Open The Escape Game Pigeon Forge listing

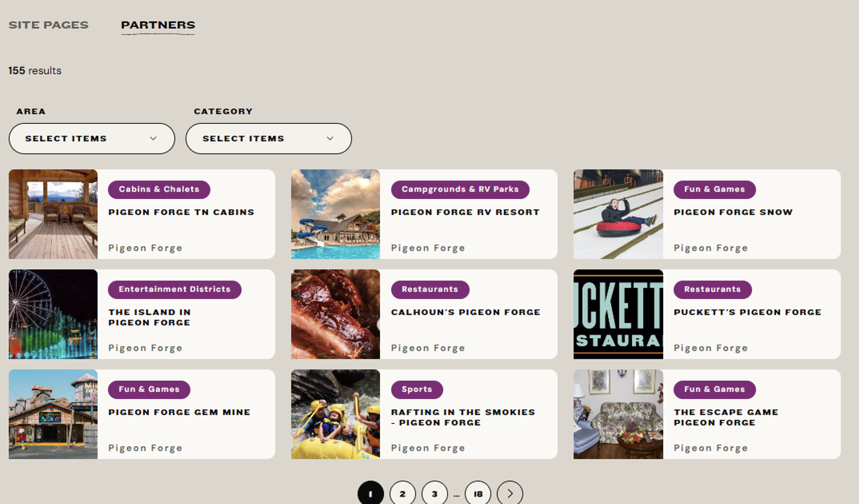coord(726,417)
